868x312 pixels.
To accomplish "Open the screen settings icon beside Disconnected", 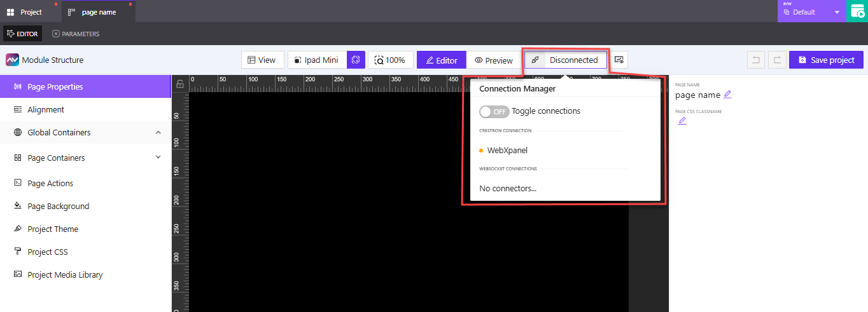I will [619, 60].
